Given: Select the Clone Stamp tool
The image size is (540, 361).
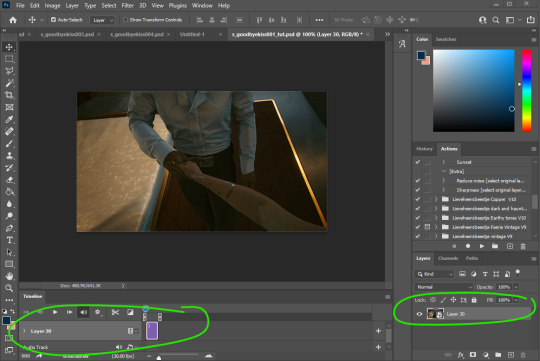Looking at the screenshot, I should [x=9, y=156].
